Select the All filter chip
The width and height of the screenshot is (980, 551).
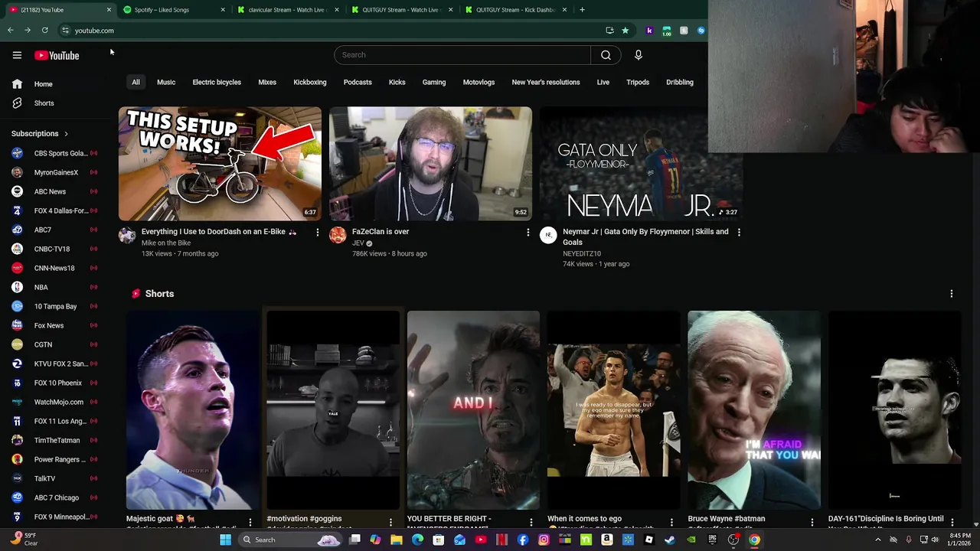pos(136,82)
